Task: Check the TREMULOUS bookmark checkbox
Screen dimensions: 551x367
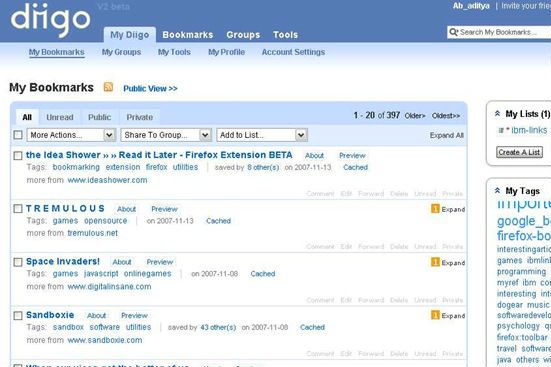Action: [x=18, y=209]
